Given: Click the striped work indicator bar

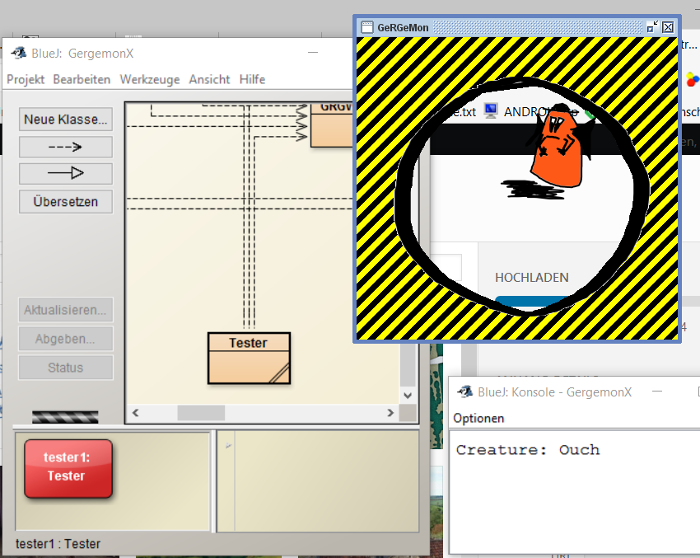Looking at the screenshot, I should 65,416.
